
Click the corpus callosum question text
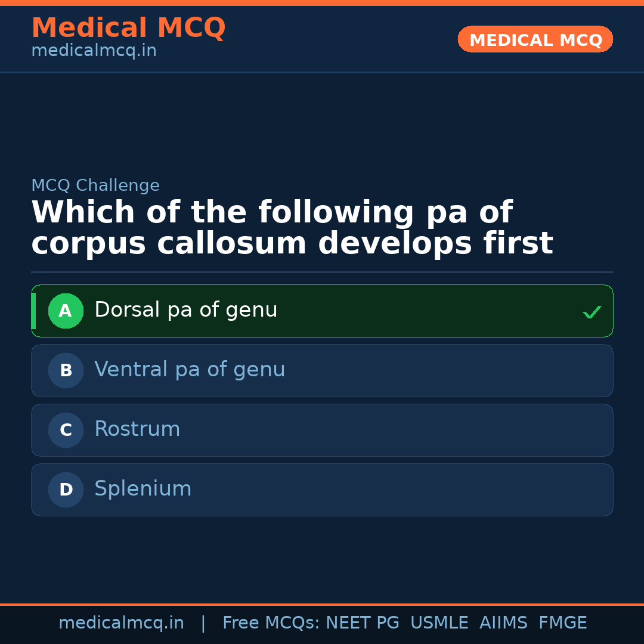(x=292, y=227)
